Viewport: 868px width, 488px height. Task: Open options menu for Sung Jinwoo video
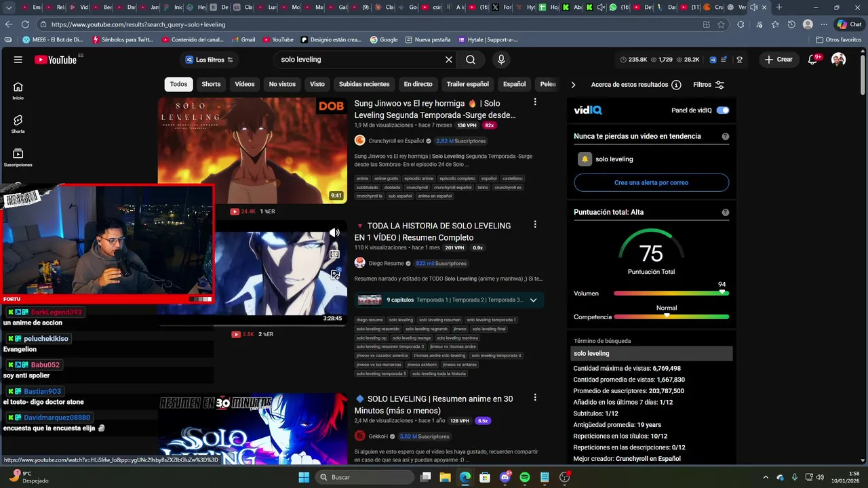(x=535, y=102)
